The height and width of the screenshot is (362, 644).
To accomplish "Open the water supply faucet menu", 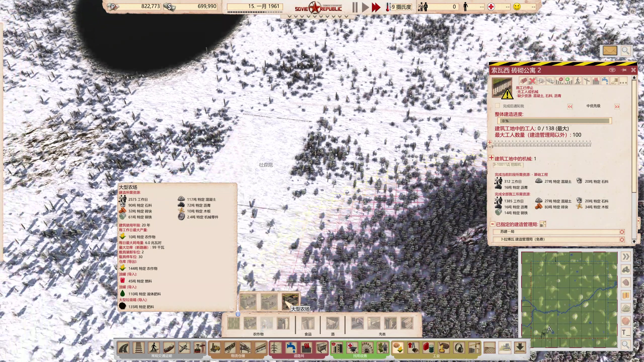I will point(291,348).
